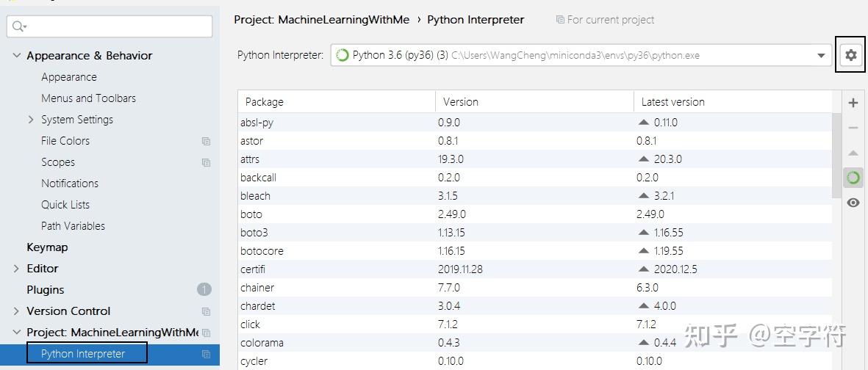This screenshot has height=370, width=868.
Task: Click the Plugins update count badge
Action: pyautogui.click(x=204, y=290)
